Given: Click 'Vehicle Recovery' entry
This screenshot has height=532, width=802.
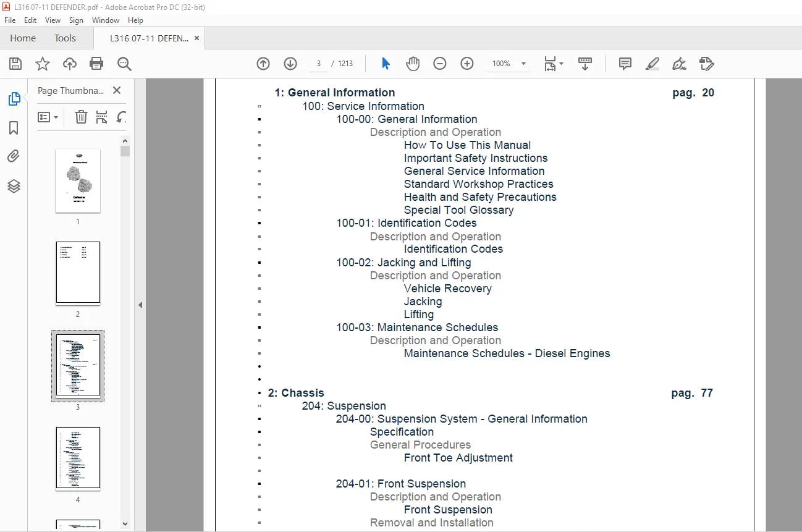Looking at the screenshot, I should click(447, 289).
